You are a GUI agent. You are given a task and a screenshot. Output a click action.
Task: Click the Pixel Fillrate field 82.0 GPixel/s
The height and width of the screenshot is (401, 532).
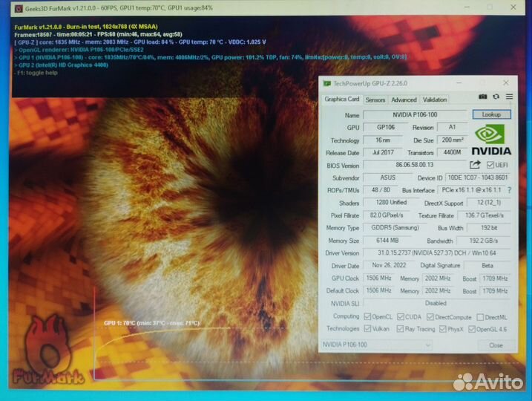(386, 215)
